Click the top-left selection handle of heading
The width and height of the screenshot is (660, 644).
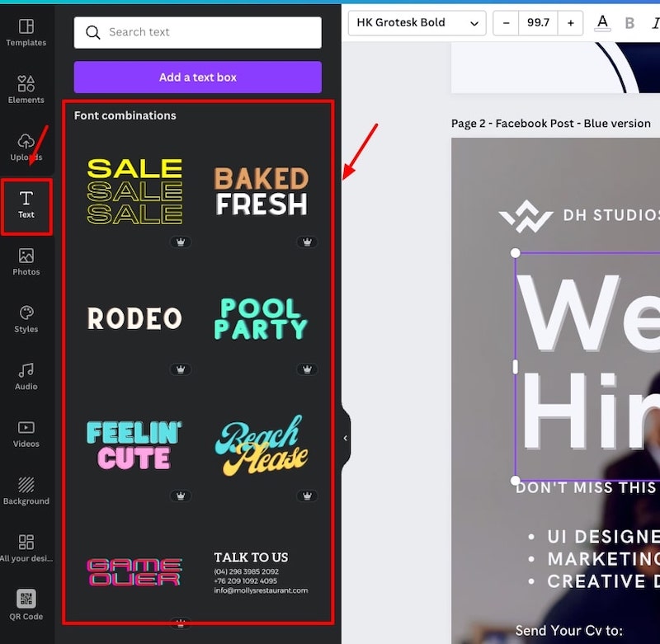click(515, 253)
